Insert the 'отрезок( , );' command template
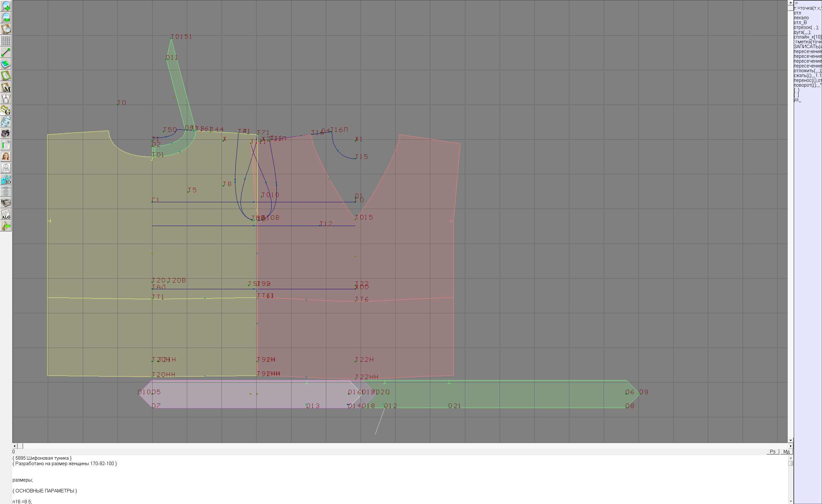The height and width of the screenshot is (504, 822). (x=806, y=27)
